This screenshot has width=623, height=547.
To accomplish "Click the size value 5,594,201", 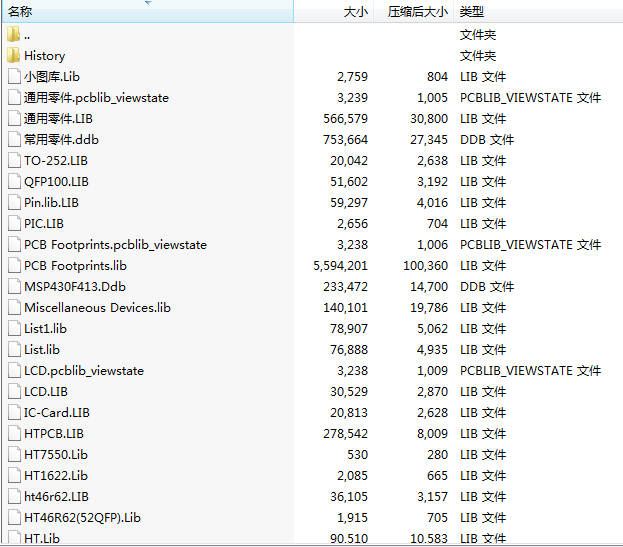I will [x=341, y=265].
